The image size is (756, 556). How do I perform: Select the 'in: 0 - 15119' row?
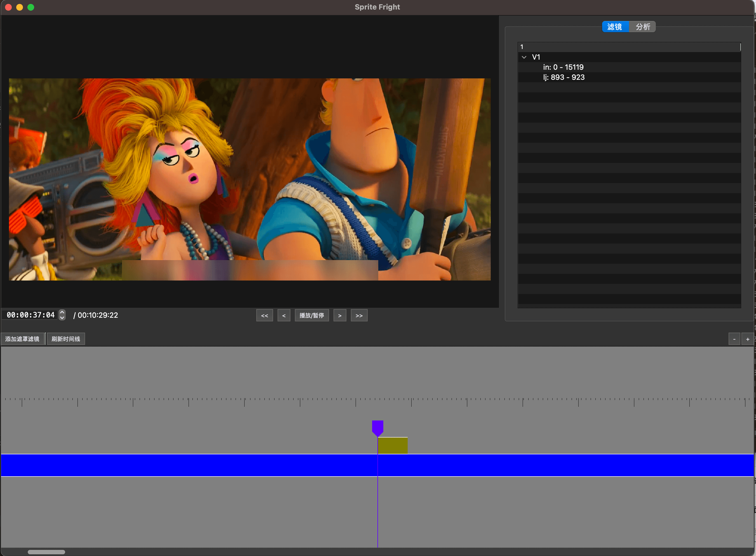pos(629,67)
